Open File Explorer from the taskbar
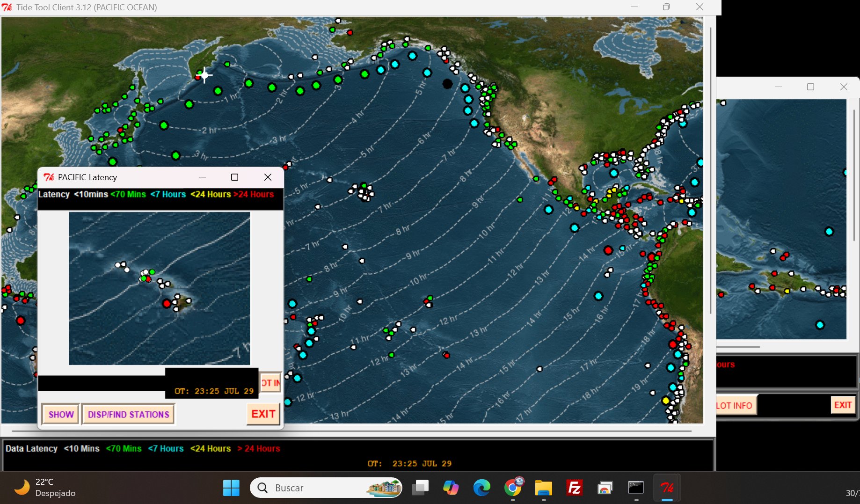The image size is (860, 504). click(x=543, y=488)
